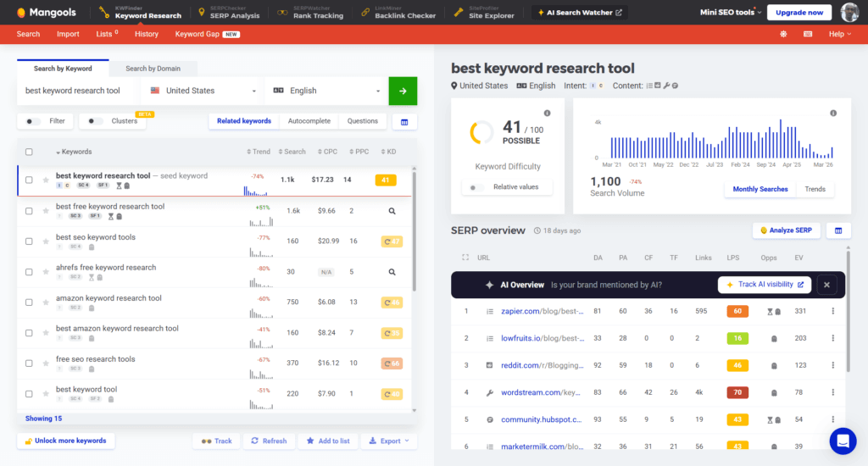This screenshot has width=868, height=466.
Task: Click info icon on Keyword Difficulty card
Action: click(547, 113)
